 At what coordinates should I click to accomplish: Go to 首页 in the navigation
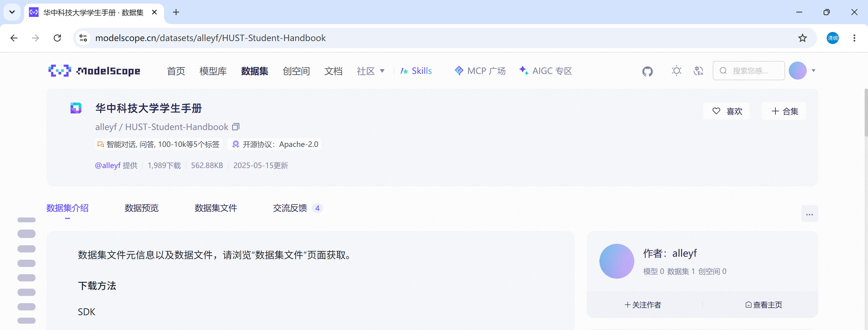coord(176,71)
